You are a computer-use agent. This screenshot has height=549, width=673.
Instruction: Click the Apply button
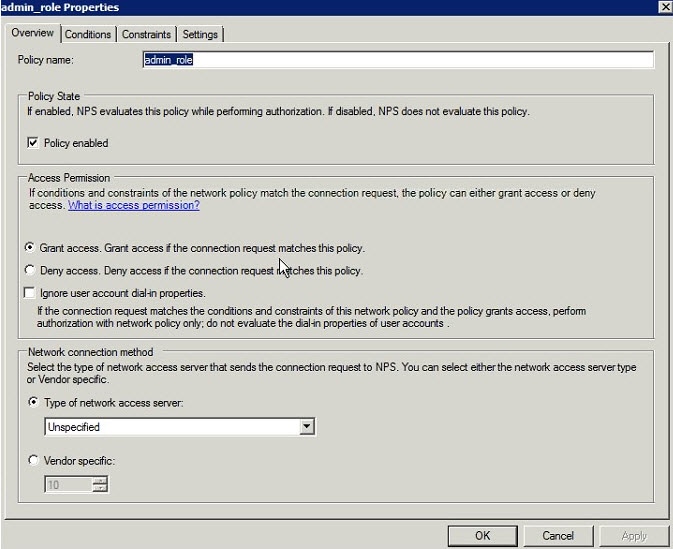pos(634,536)
